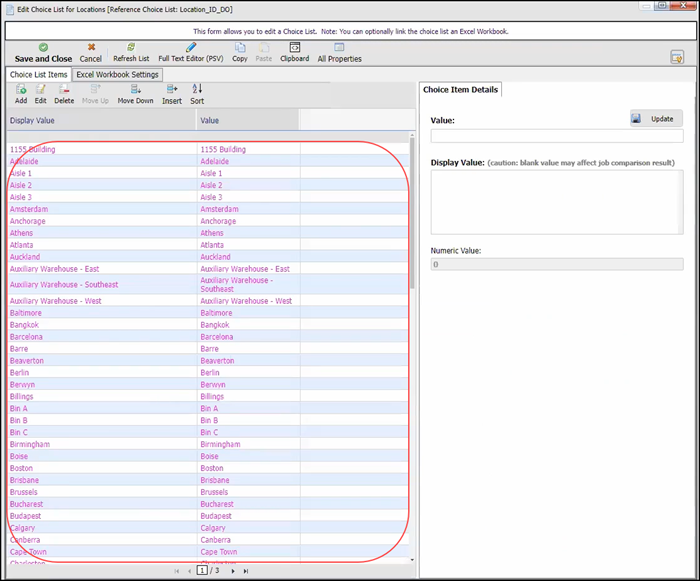Screen dimensions: 700x581
Task: Click the Value text field
Action: (x=556, y=136)
